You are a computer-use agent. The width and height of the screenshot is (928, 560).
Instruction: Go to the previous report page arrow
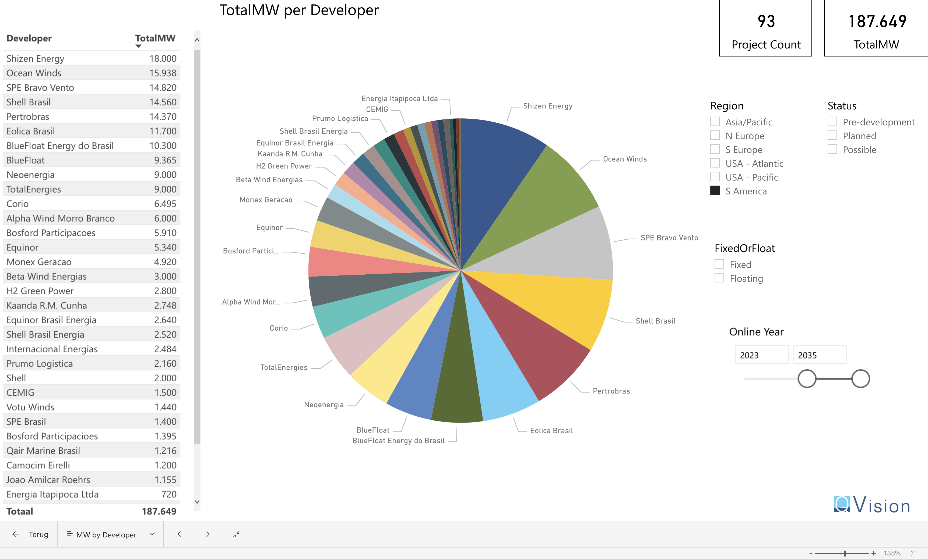(179, 534)
